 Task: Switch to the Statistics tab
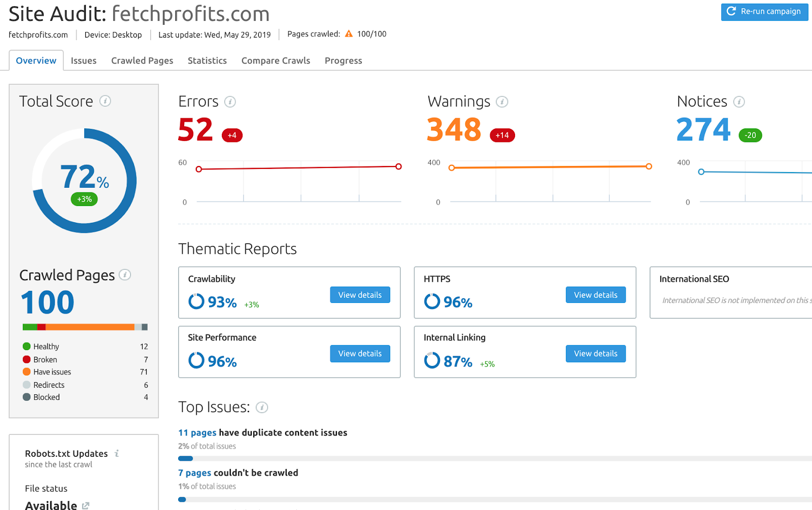pyautogui.click(x=207, y=60)
